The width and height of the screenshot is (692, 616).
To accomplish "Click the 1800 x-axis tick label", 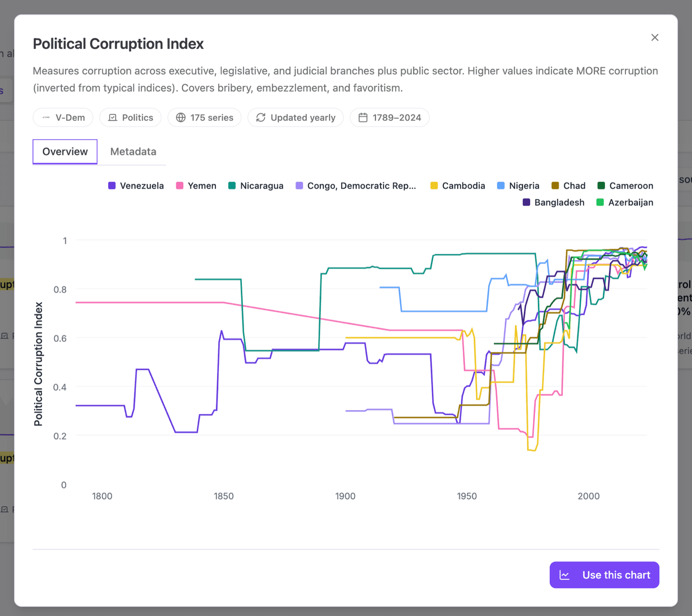I will tap(102, 496).
